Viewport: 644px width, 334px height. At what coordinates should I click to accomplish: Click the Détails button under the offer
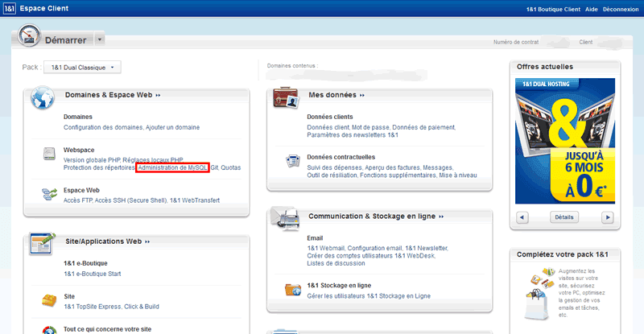(x=564, y=217)
